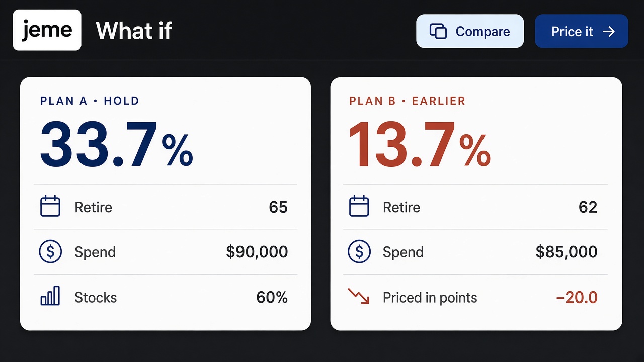Click Plan A bar chart Stocks icon
Image resolution: width=644 pixels, height=362 pixels.
[50, 296]
